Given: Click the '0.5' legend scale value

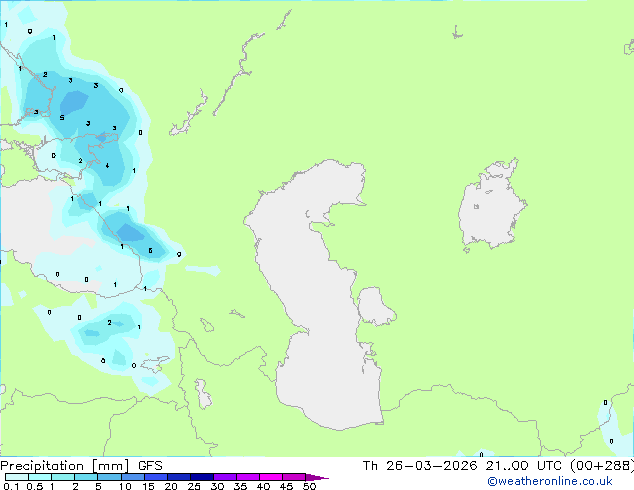Looking at the screenshot, I should pos(35,486).
